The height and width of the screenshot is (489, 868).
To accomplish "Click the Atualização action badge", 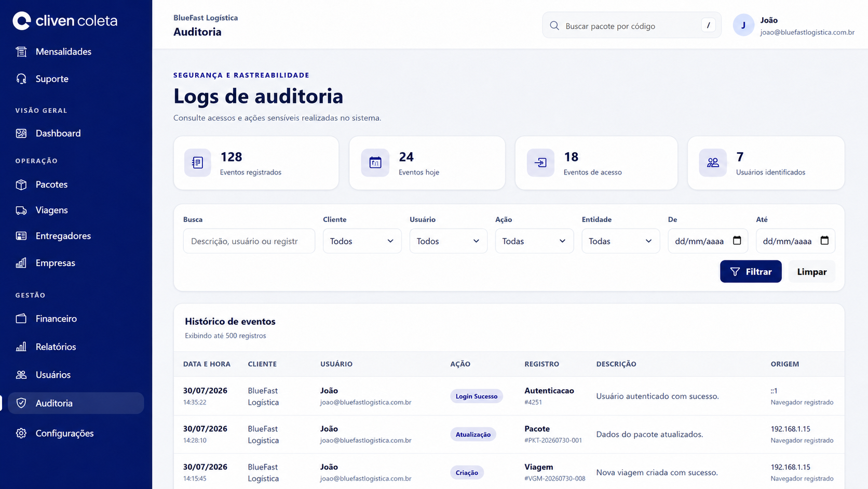I will 473,434.
